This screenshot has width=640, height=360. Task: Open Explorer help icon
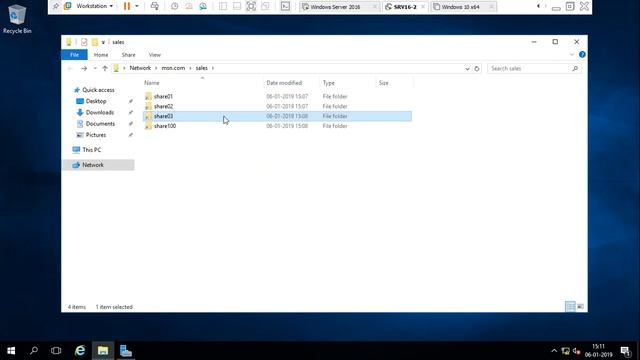pos(582,55)
